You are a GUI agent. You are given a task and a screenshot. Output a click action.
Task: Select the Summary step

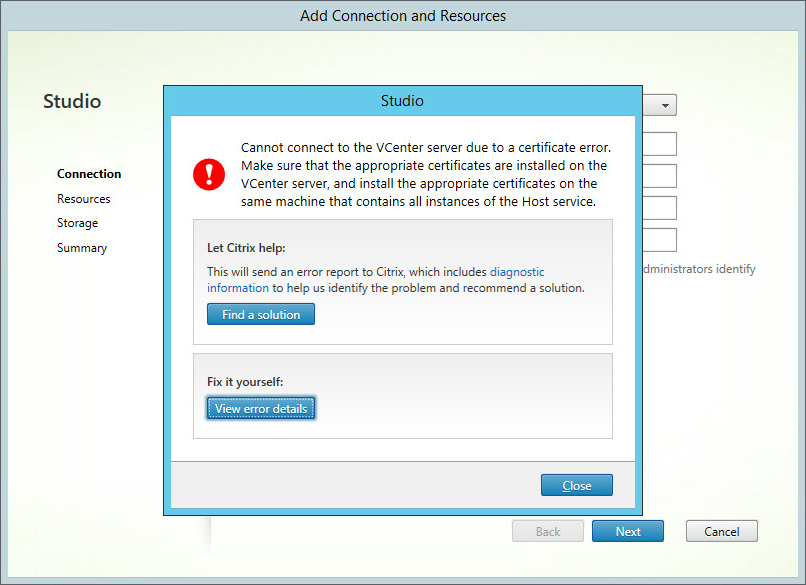click(x=81, y=247)
